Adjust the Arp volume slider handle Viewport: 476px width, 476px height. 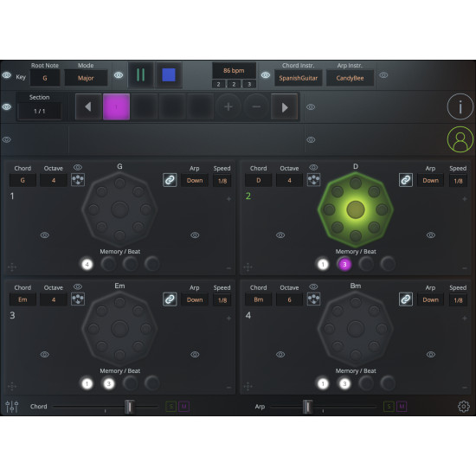pos(307,407)
